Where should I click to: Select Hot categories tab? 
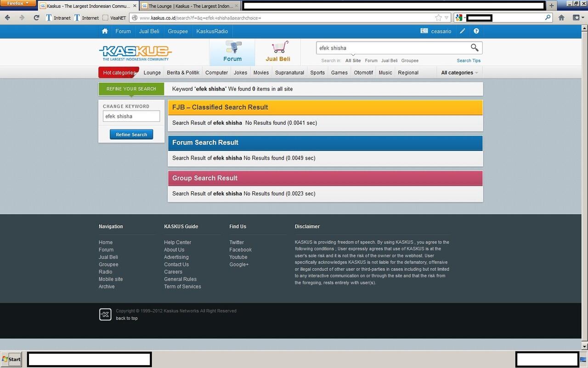pos(119,73)
